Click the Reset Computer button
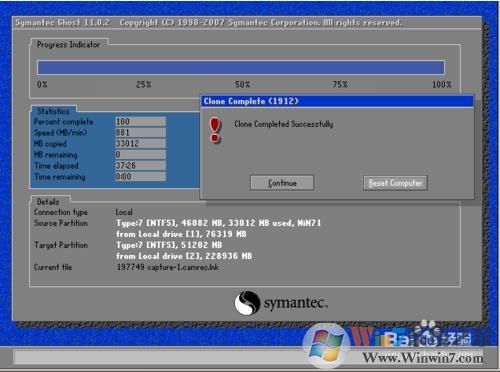 (395, 183)
